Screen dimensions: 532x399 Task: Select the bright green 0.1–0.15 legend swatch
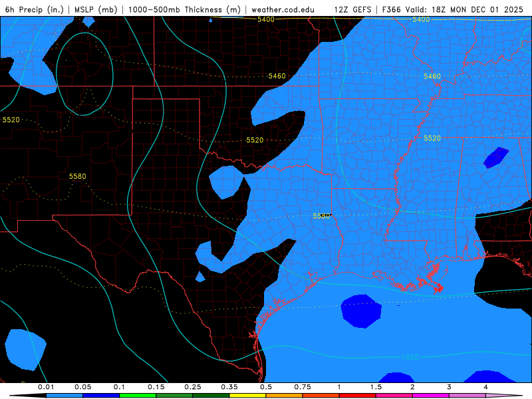click(x=138, y=396)
